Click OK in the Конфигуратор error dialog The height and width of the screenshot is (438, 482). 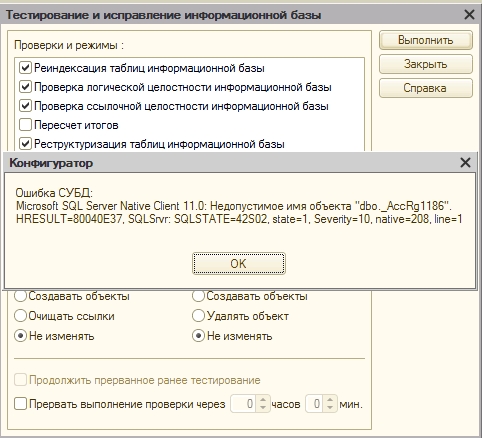pyautogui.click(x=239, y=263)
